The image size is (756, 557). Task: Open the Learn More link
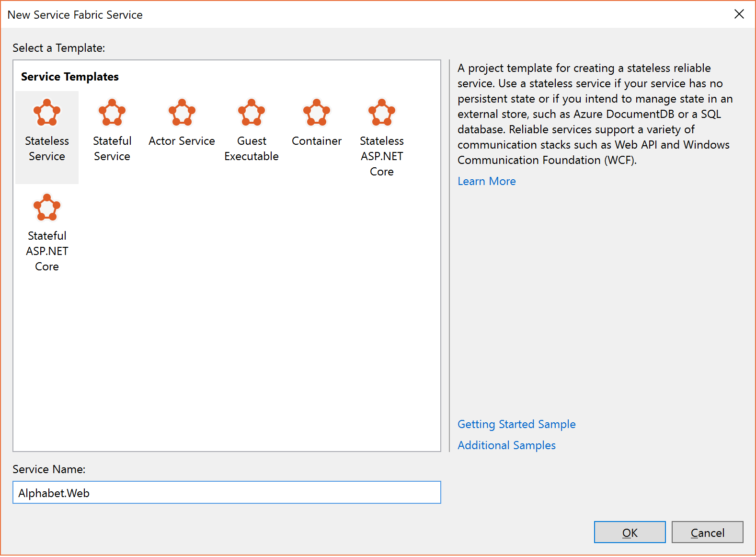487,181
